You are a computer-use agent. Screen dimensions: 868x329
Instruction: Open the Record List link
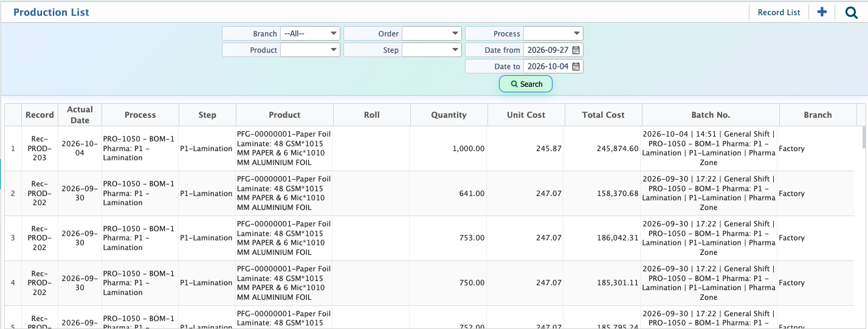(779, 12)
